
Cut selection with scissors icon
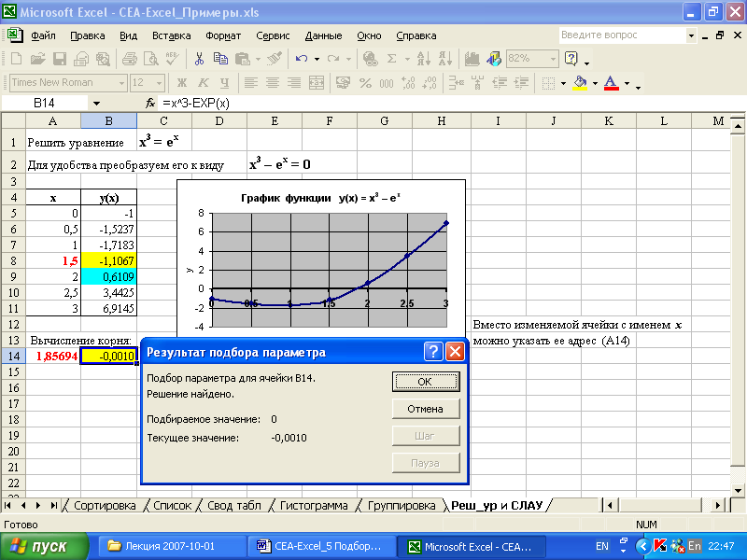pos(199,59)
